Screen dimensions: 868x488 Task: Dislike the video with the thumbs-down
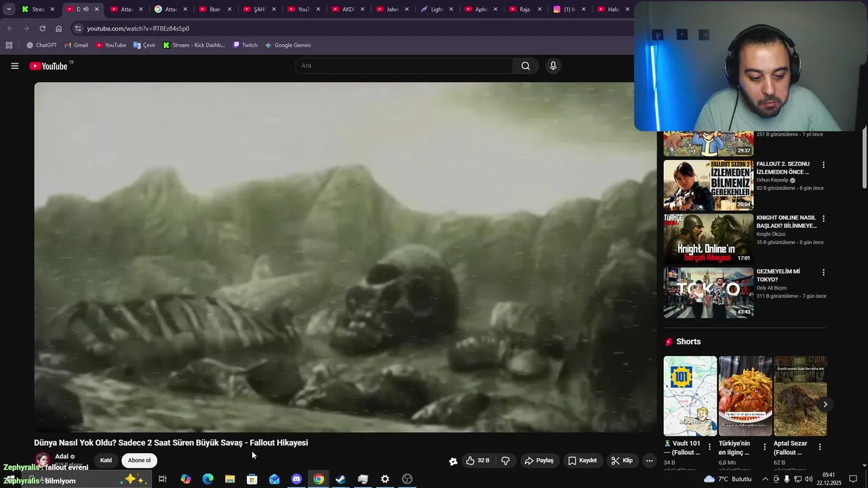tap(505, 460)
